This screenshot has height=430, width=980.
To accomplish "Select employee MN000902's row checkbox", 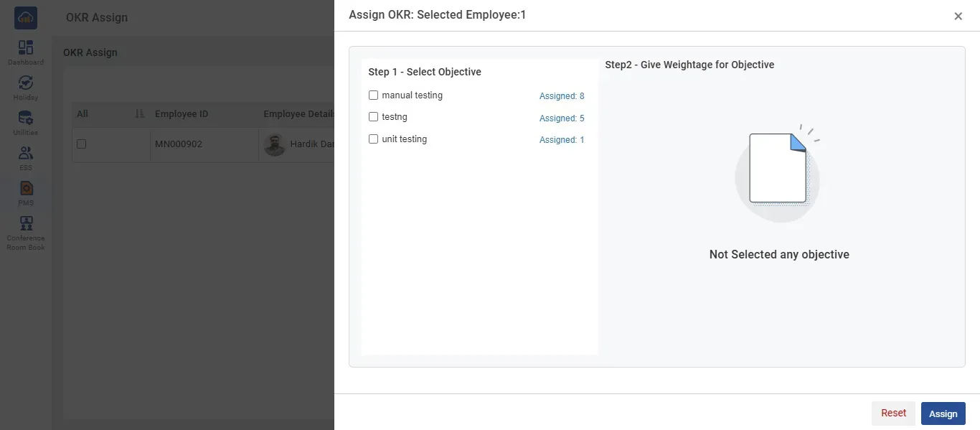I will coord(81,144).
